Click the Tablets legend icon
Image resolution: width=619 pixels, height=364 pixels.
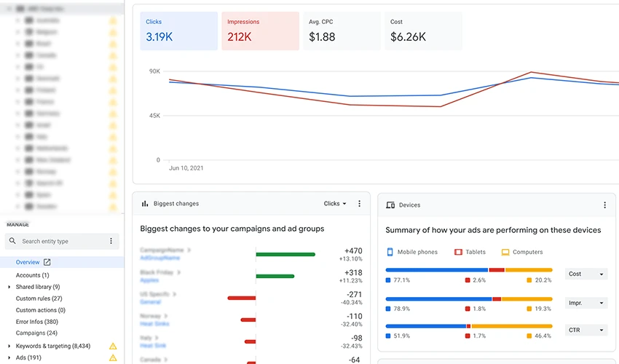(458, 252)
